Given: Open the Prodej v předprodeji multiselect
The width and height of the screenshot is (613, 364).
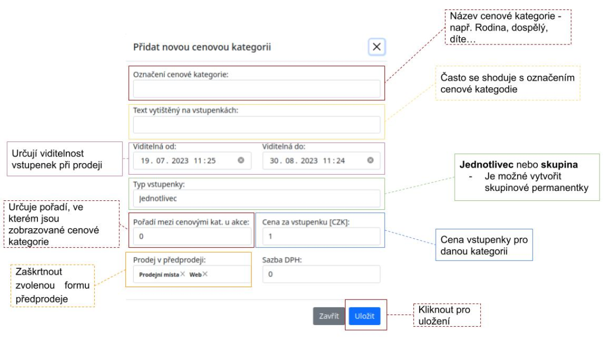Looking at the screenshot, I should (228, 274).
